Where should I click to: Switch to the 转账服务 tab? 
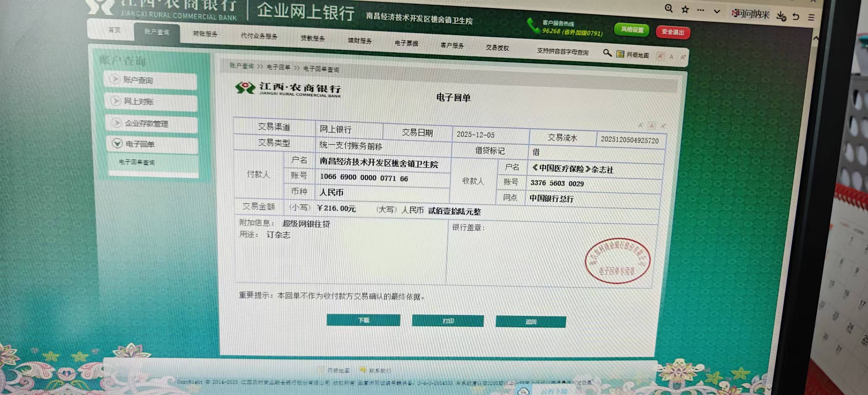tap(205, 34)
